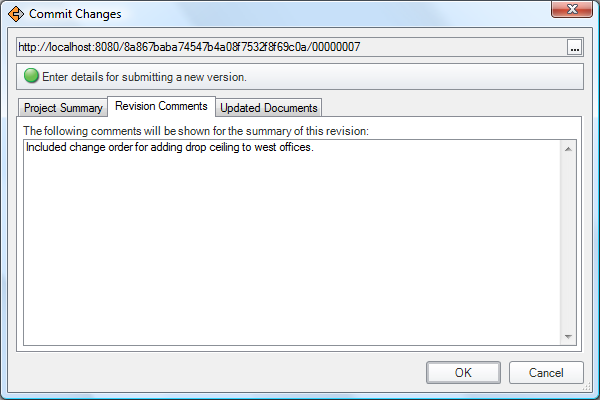Switch to the Project Summary tab

click(63, 108)
